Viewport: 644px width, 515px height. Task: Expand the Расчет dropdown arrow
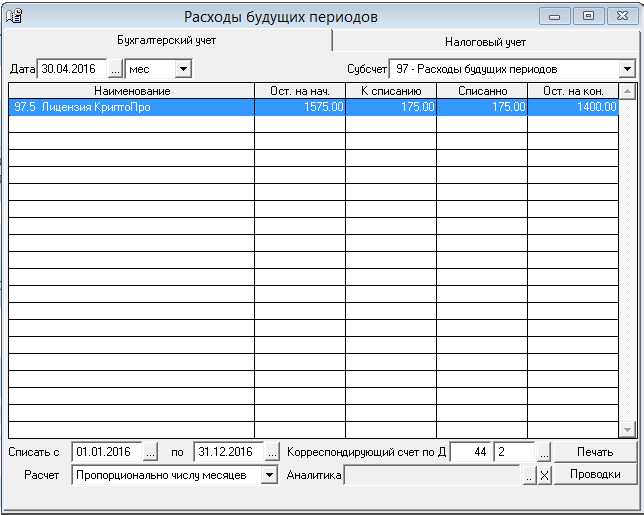point(269,475)
